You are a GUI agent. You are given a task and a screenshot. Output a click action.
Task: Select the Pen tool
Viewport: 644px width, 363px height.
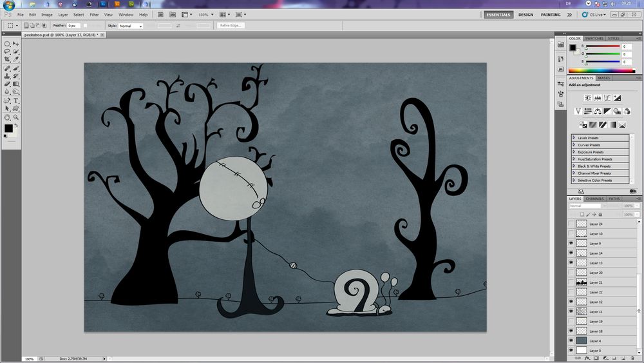click(x=7, y=101)
